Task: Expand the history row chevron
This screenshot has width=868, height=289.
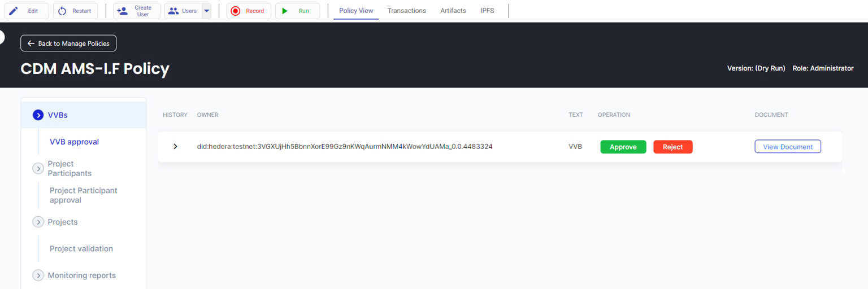Action: click(175, 147)
